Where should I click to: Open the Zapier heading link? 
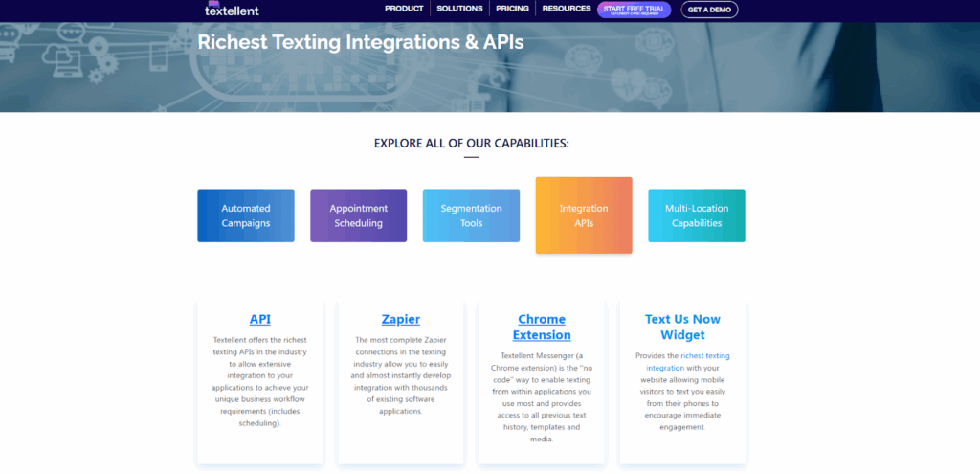coord(401,319)
